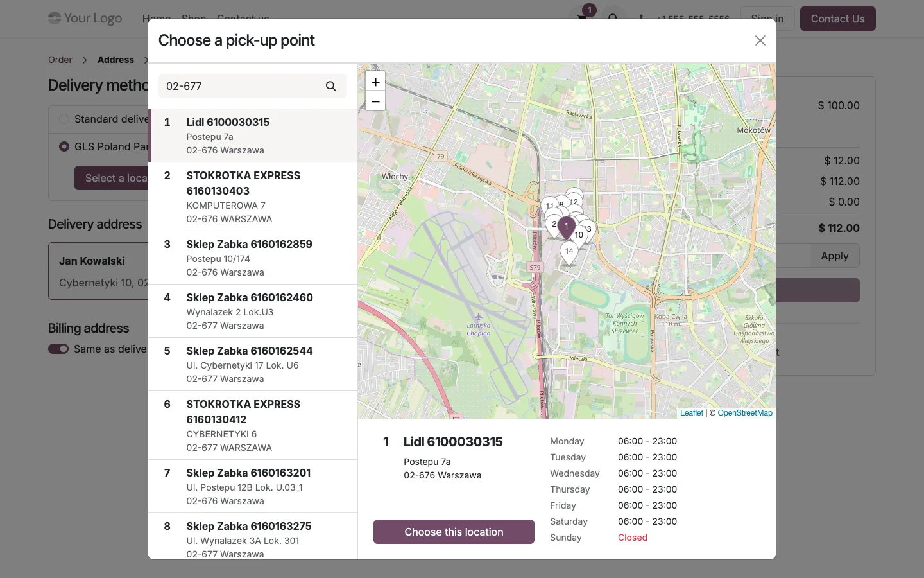The height and width of the screenshot is (578, 924).
Task: Open the shopping cart icon with badge
Action: pos(583,17)
